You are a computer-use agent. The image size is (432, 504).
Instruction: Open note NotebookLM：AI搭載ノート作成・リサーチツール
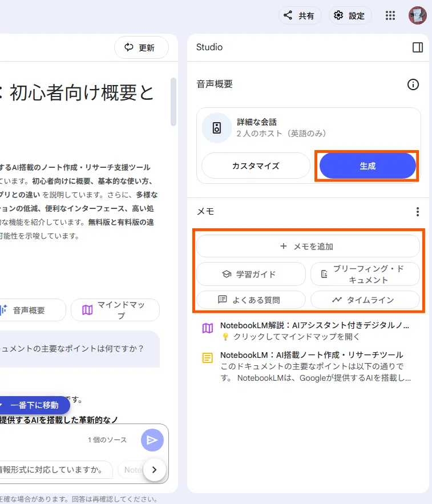click(x=312, y=355)
